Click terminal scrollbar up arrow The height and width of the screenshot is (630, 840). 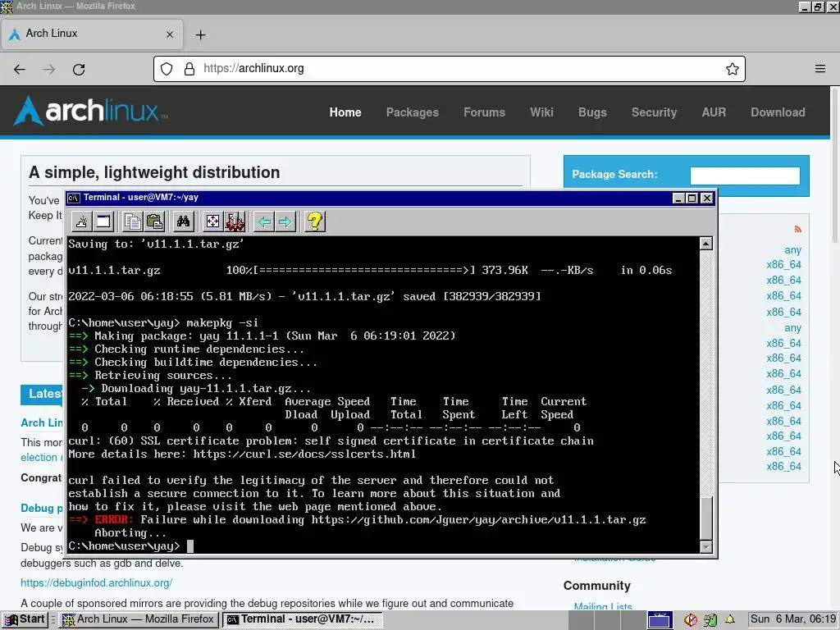pyautogui.click(x=706, y=244)
